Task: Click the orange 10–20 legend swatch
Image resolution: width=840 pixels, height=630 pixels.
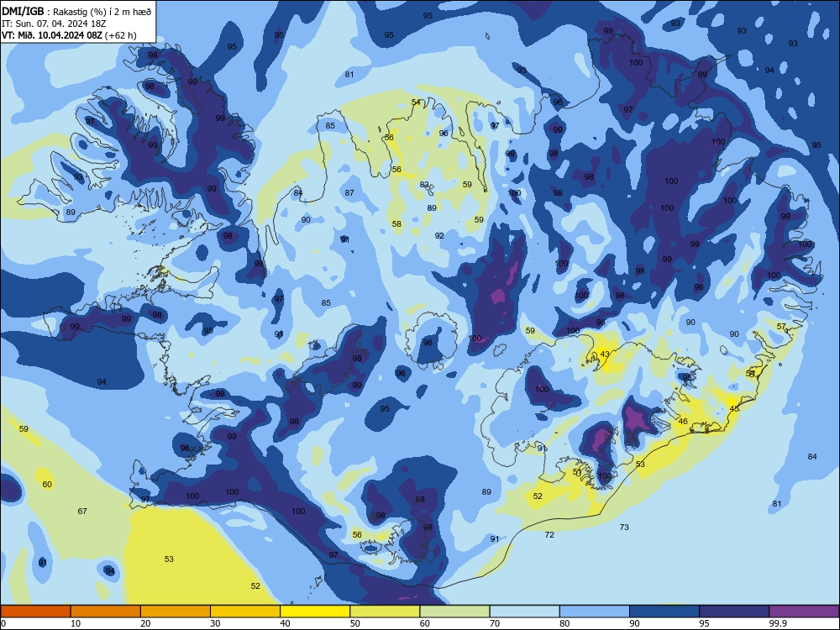Action: pyautogui.click(x=106, y=612)
